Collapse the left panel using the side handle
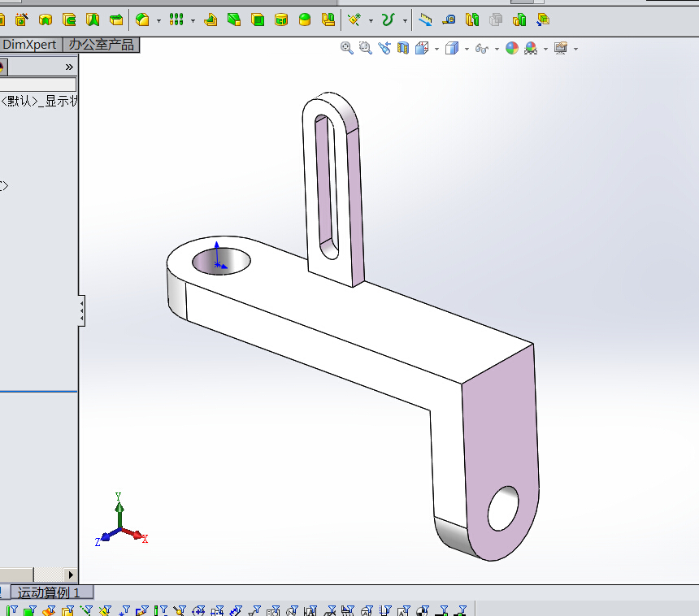The width and height of the screenshot is (699, 616). point(81,310)
